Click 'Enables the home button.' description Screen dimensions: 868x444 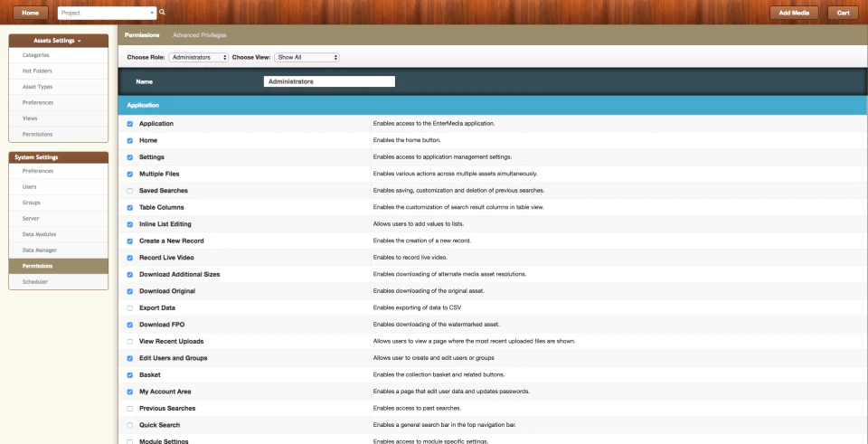407,141
